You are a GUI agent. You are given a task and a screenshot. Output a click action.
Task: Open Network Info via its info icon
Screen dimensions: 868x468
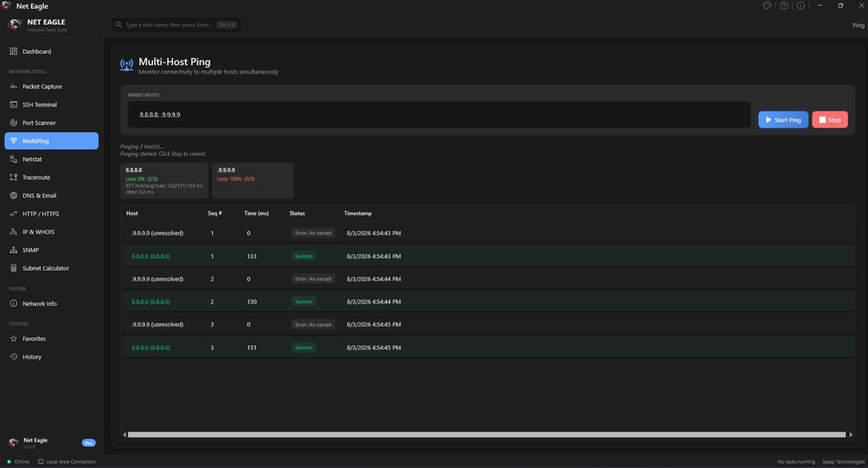tap(13, 304)
